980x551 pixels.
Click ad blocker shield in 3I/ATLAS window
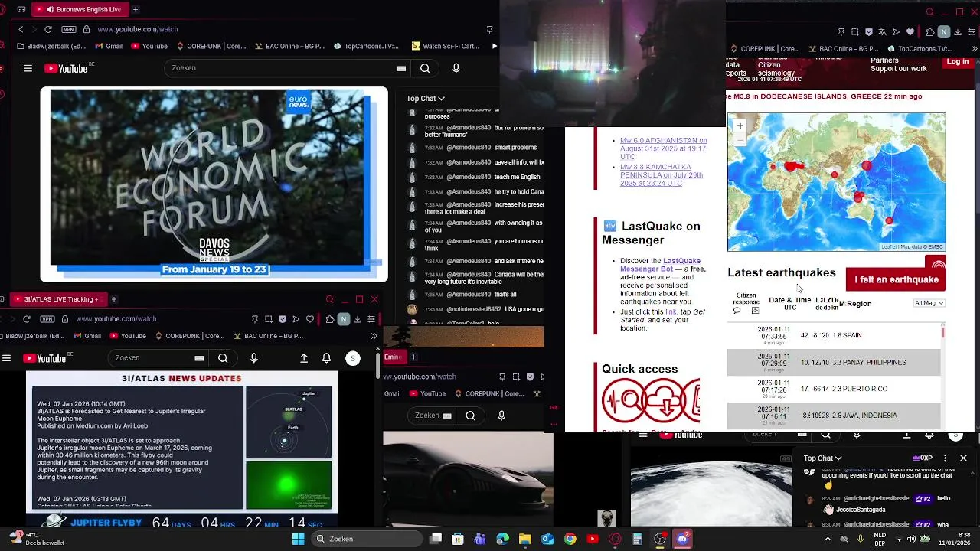[283, 318]
